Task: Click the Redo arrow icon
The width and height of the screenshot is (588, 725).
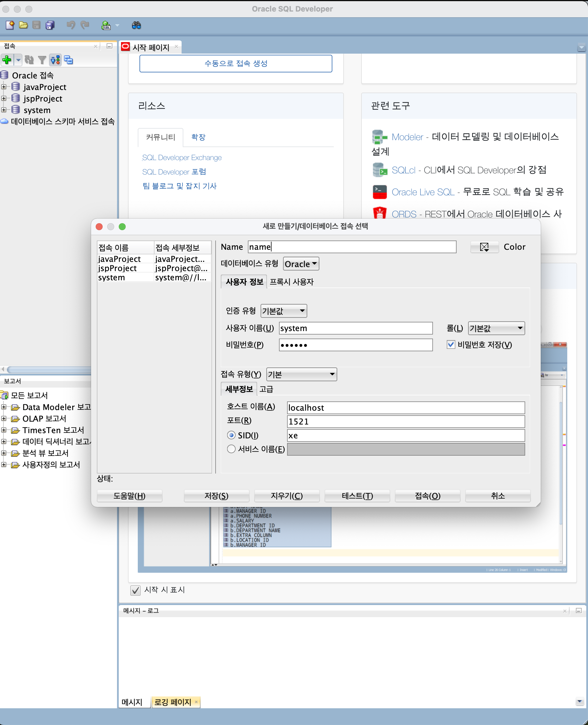Action: (x=85, y=25)
